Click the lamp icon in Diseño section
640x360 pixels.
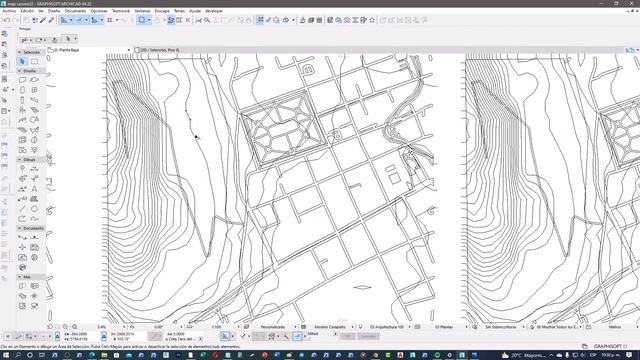pos(34,150)
